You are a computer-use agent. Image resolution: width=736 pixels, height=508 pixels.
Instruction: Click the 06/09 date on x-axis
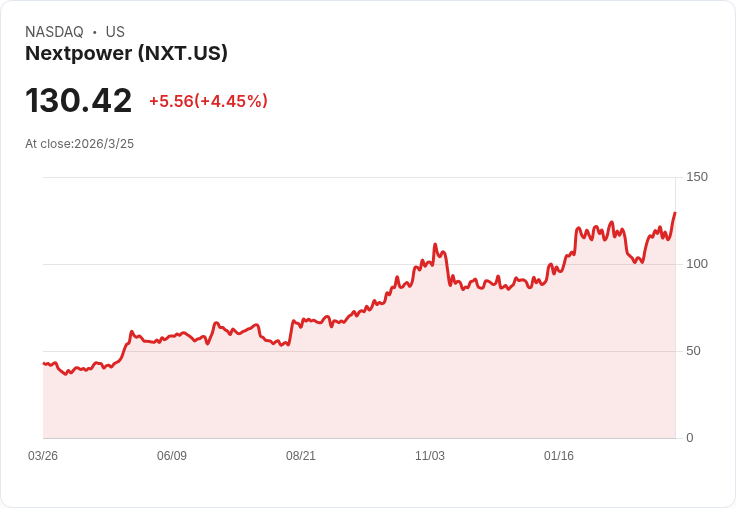(172, 455)
